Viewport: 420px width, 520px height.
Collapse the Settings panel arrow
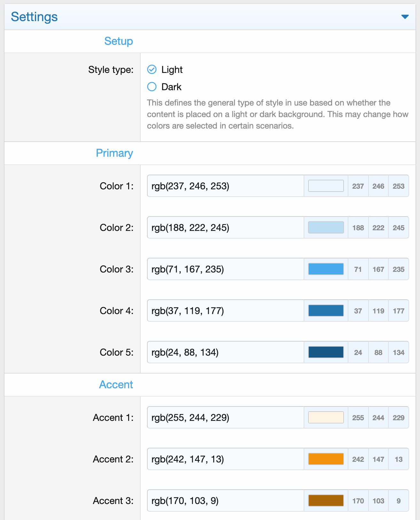[405, 17]
